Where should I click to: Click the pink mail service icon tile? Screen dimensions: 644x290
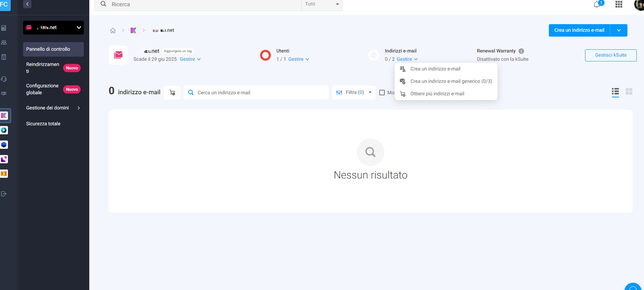pyautogui.click(x=118, y=55)
